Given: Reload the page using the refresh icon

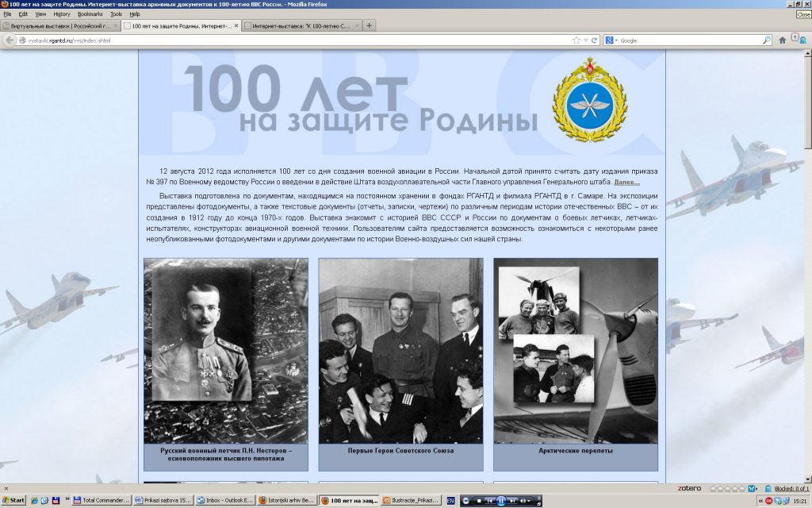Looking at the screenshot, I should point(594,40).
